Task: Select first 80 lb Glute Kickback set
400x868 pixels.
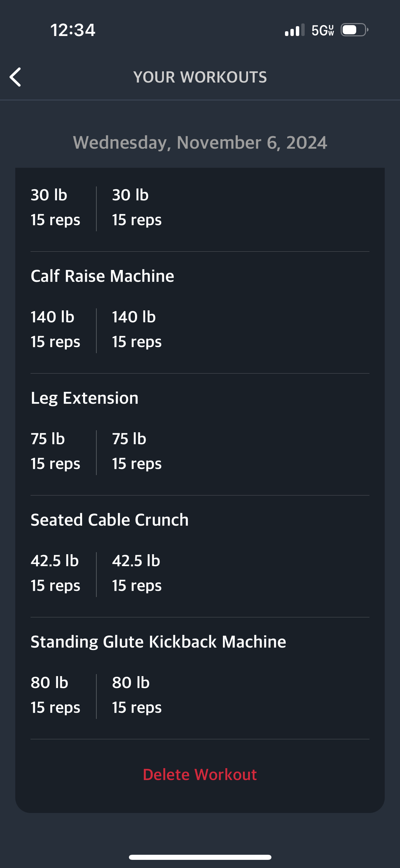Action: click(56, 695)
